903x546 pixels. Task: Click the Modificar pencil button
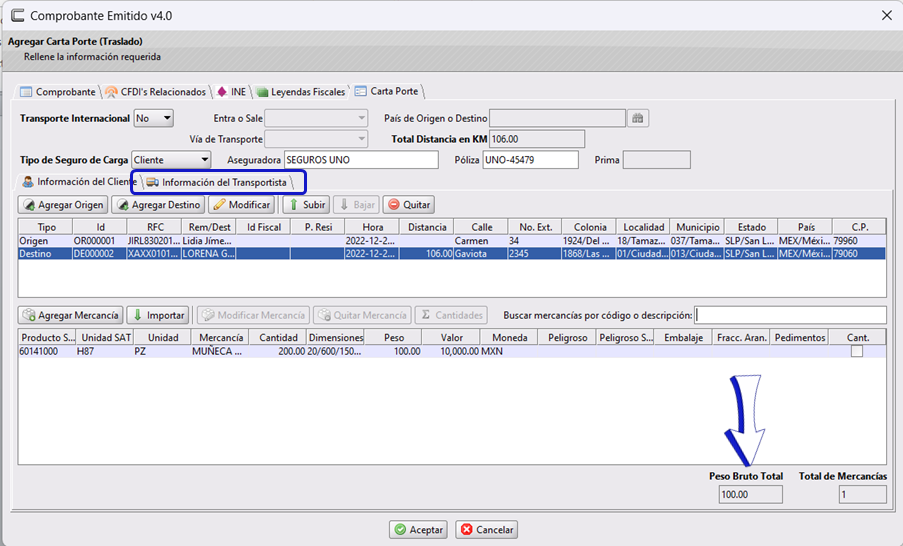[241, 204]
